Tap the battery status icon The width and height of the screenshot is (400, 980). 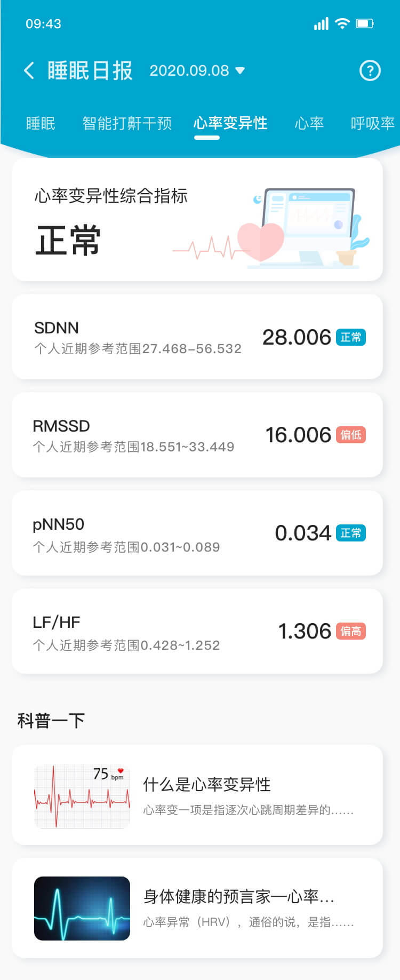pos(365,23)
